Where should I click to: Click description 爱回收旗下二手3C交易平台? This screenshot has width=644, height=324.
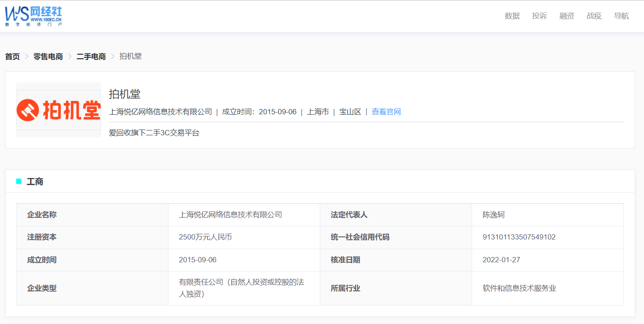[x=154, y=133]
